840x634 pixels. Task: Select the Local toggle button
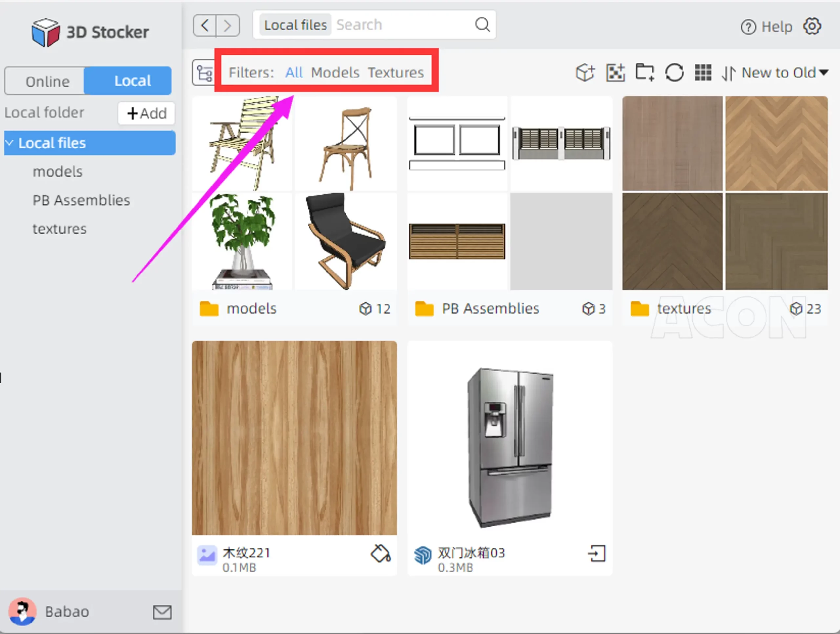pyautogui.click(x=133, y=81)
